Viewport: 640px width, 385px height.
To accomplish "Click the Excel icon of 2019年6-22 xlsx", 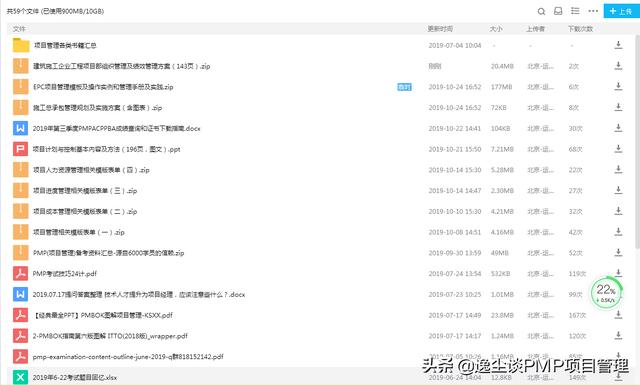I will pos(20,377).
